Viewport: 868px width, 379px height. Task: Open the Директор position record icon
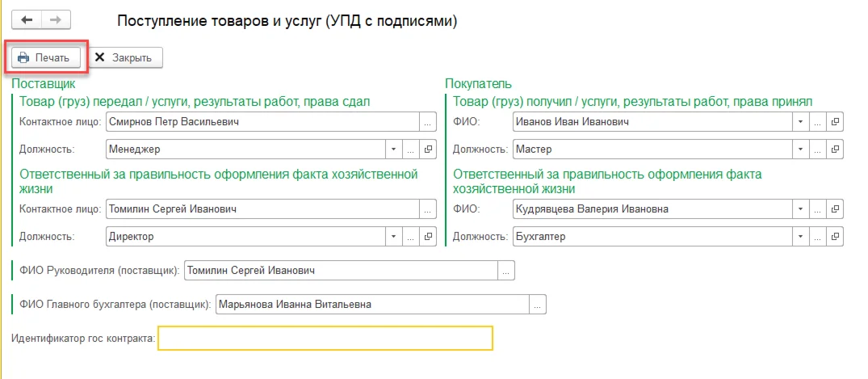428,237
